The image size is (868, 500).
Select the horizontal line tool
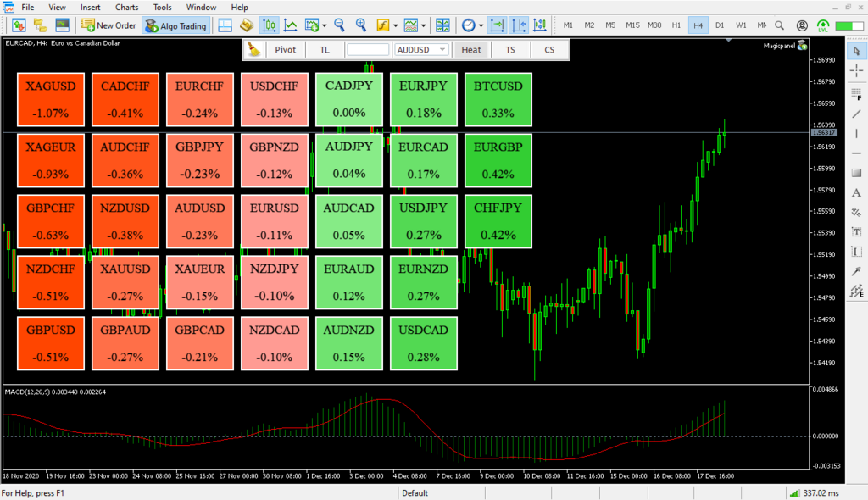[x=856, y=153]
